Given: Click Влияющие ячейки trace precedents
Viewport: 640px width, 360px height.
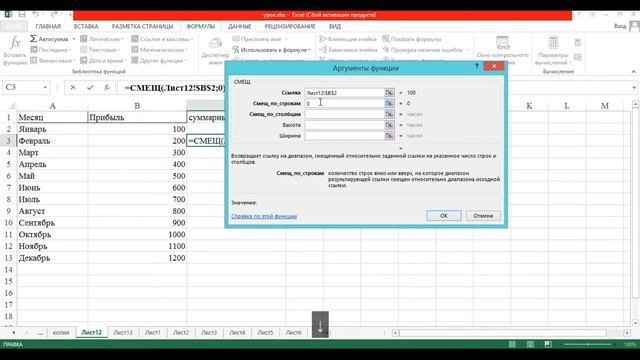Looking at the screenshot, I should [348, 39].
